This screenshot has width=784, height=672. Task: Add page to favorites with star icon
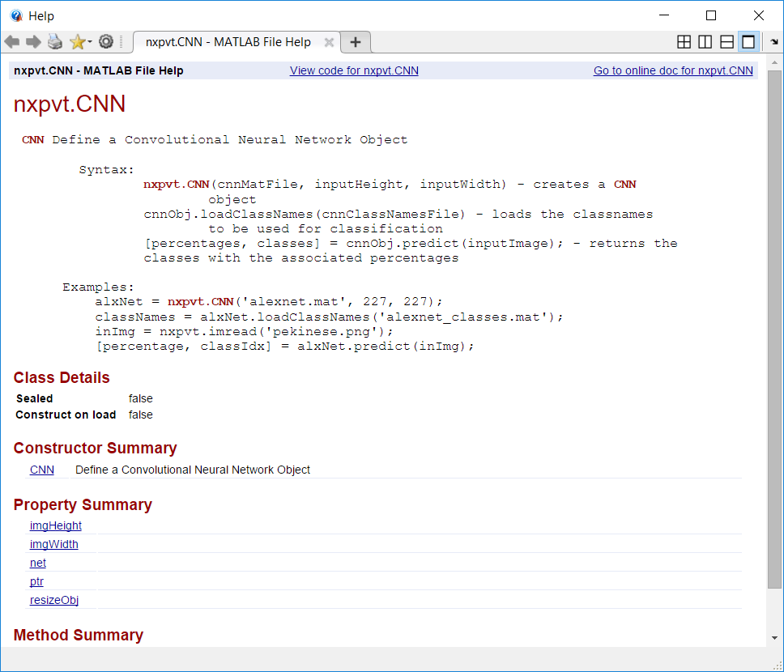tap(78, 42)
